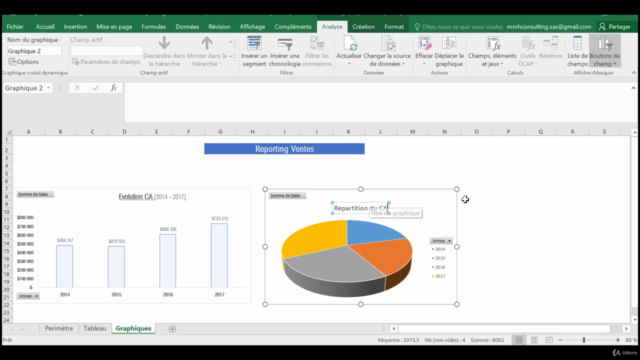Select all cells corner button

(8, 132)
